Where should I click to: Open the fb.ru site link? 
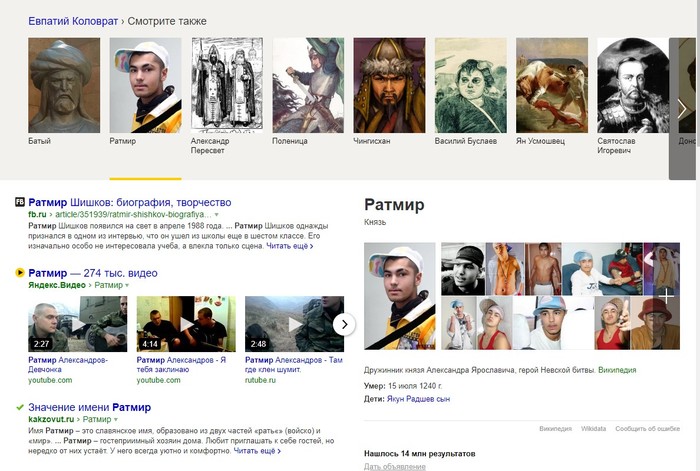click(x=37, y=214)
